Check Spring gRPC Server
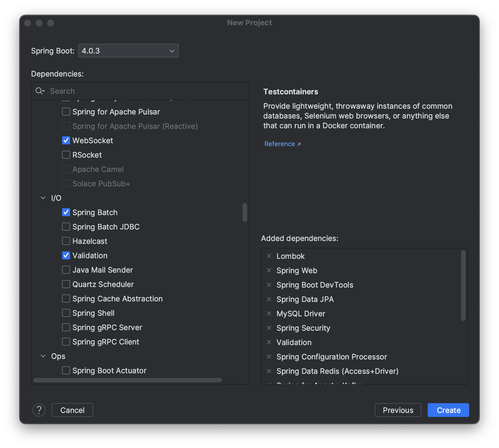Screen dimensions: 499x448 coord(66,327)
